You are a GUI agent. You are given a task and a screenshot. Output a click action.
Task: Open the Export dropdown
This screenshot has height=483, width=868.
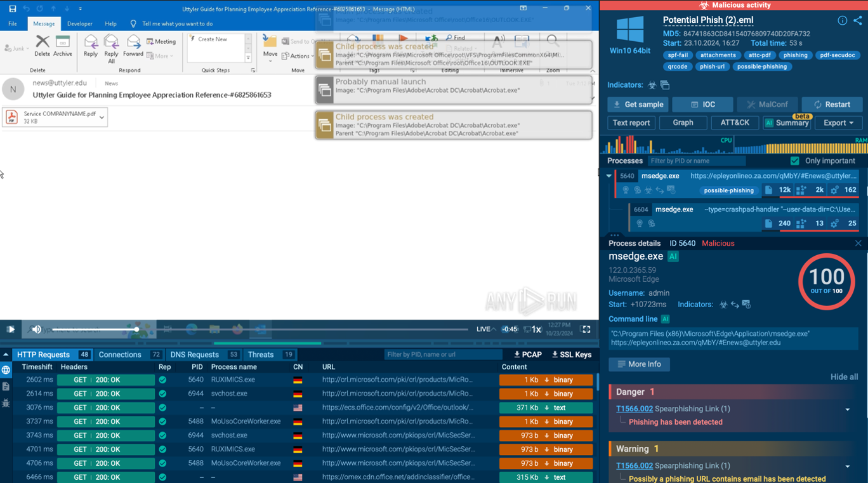[839, 122]
